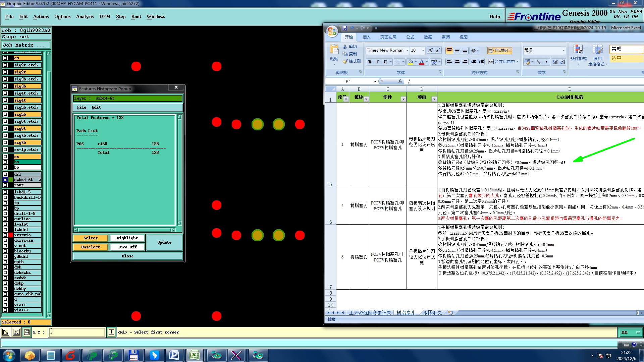Click the percent style icon
Image resolution: width=644 pixels, height=362 pixels.
point(538,62)
